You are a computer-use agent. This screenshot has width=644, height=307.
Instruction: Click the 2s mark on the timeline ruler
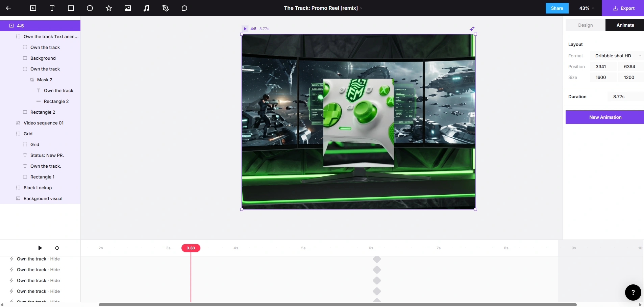101,248
